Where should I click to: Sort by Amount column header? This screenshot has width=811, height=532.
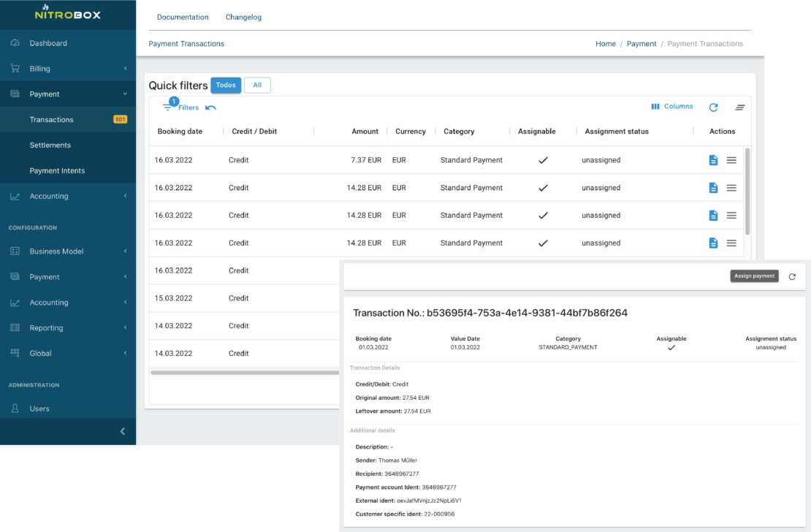click(x=365, y=132)
